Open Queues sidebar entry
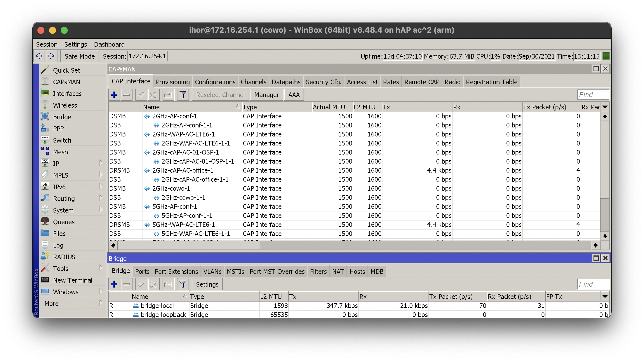 73,222
